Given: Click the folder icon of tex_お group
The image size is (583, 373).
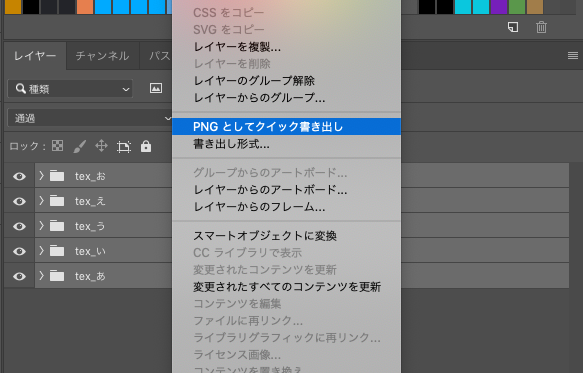Looking at the screenshot, I should pos(57,176).
